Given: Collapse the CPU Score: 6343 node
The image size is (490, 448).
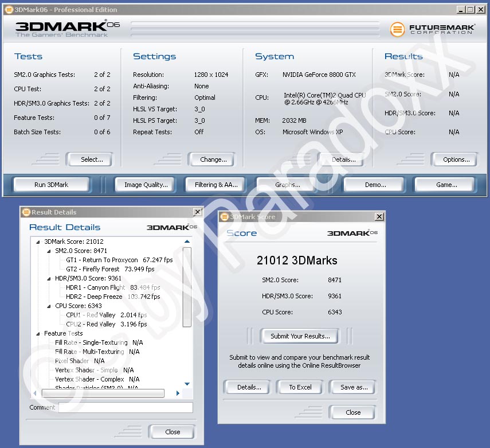Looking at the screenshot, I should pos(49,306).
